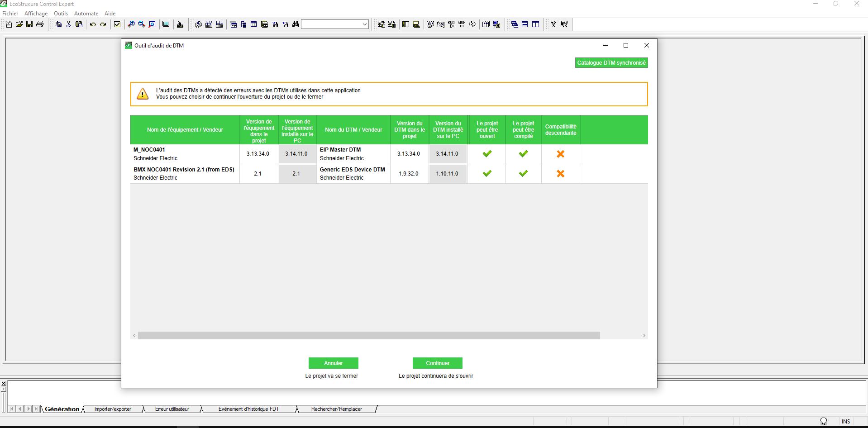Click the Continuer button
The image size is (868, 428).
[x=437, y=363]
